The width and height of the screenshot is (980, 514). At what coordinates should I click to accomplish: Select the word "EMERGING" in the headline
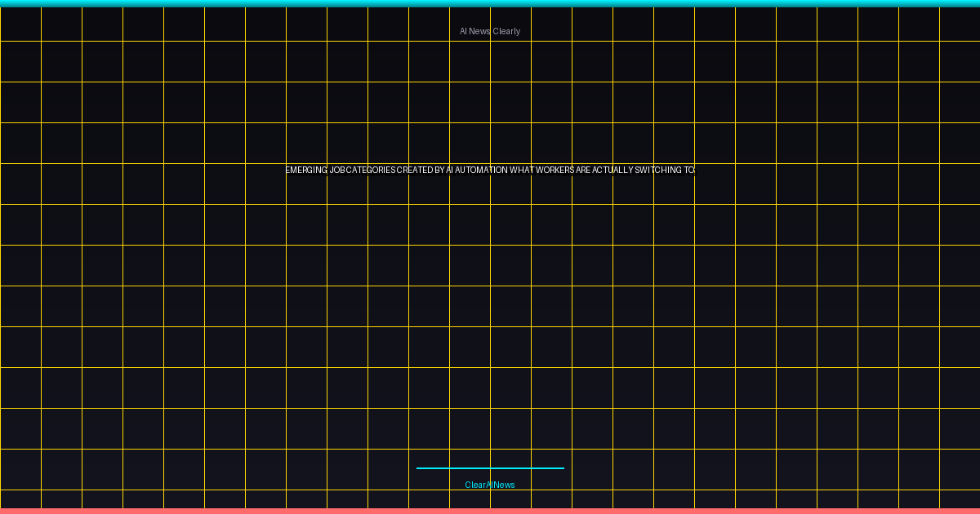coord(306,171)
